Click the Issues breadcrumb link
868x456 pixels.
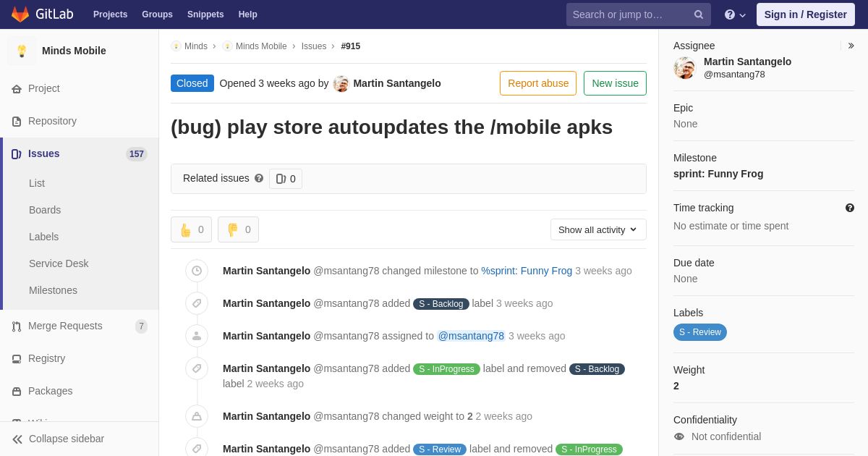click(314, 46)
